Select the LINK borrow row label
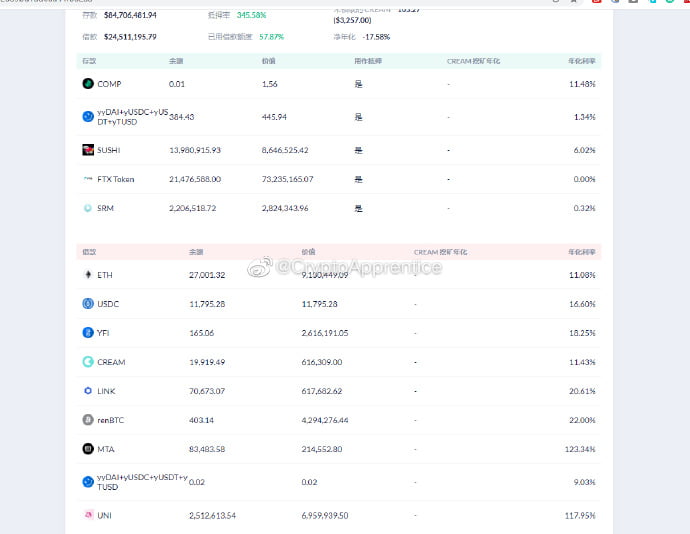690x534 pixels. point(106,391)
